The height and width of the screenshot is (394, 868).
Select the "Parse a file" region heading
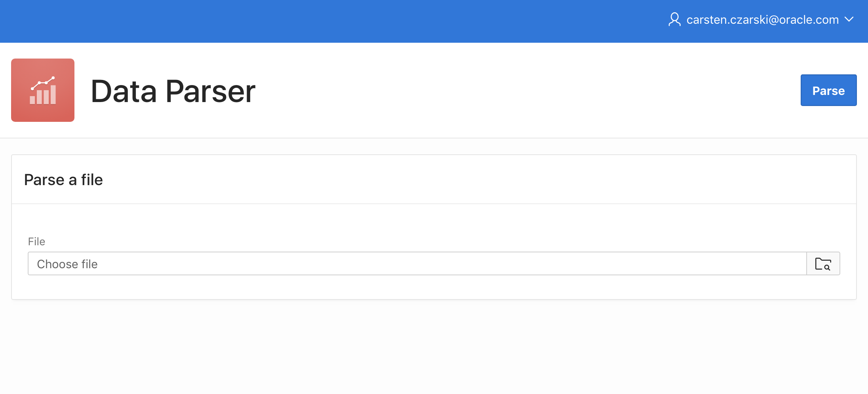[63, 180]
